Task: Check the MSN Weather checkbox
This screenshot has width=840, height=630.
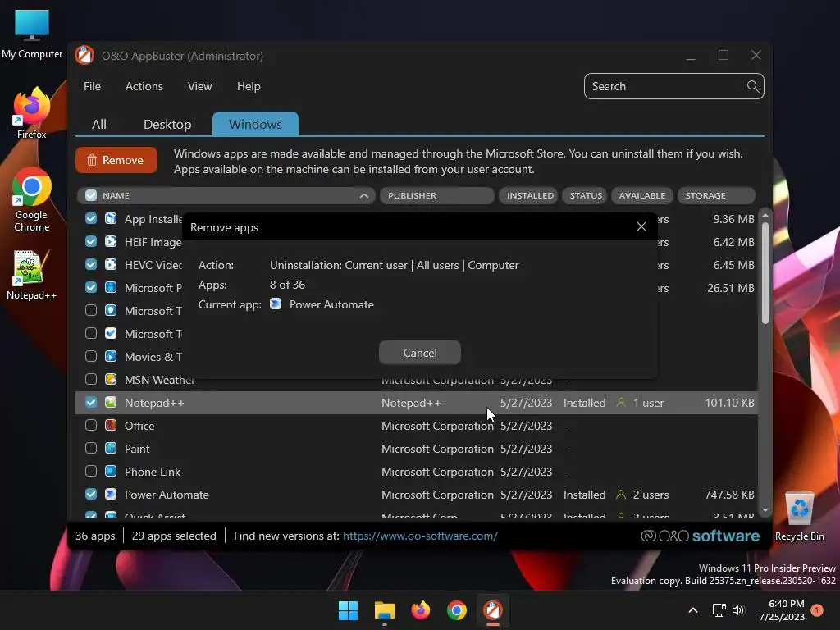Action: tap(91, 379)
